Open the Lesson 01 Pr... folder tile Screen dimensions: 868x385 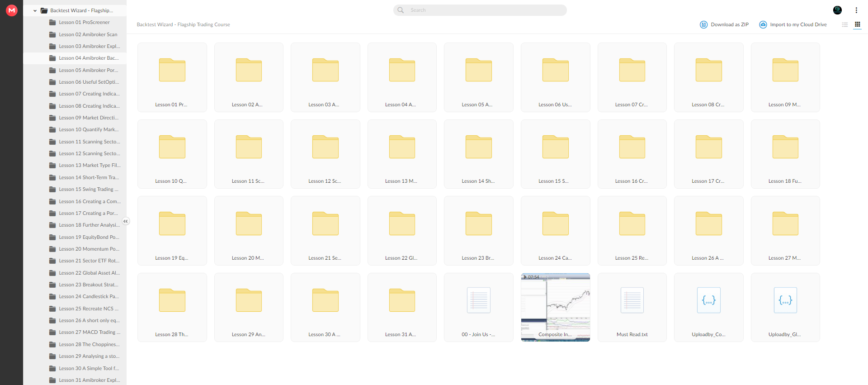click(x=172, y=77)
